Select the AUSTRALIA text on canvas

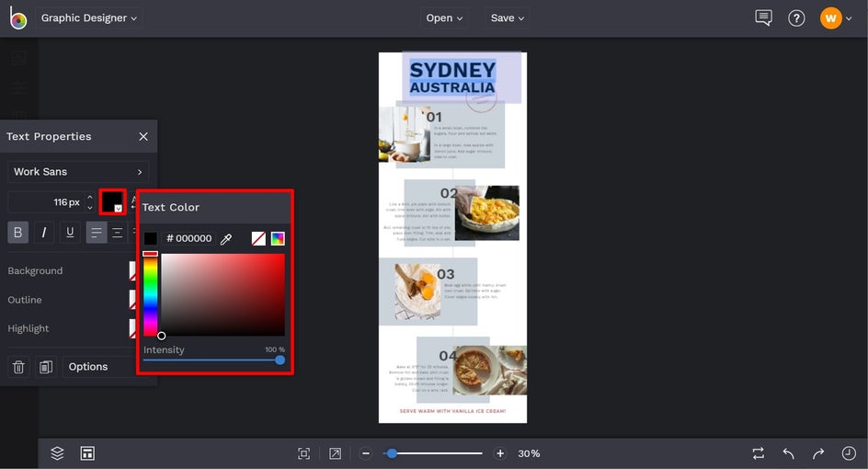pos(452,87)
